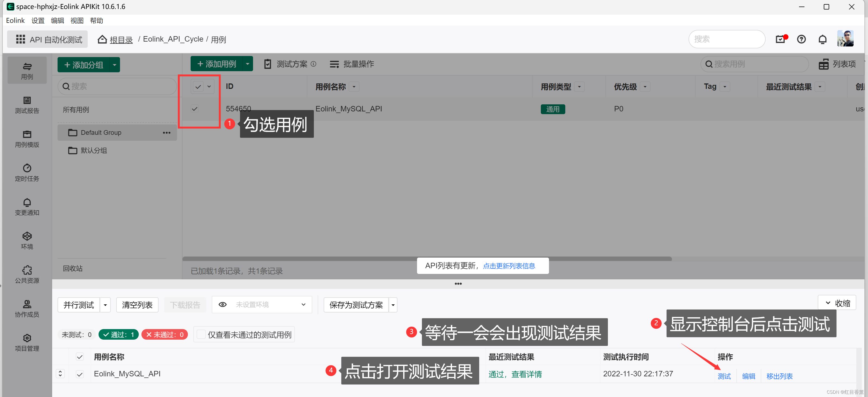Viewport: 868px width, 397px height.
Task: Toggle header checkbox in the results list
Action: 80,357
